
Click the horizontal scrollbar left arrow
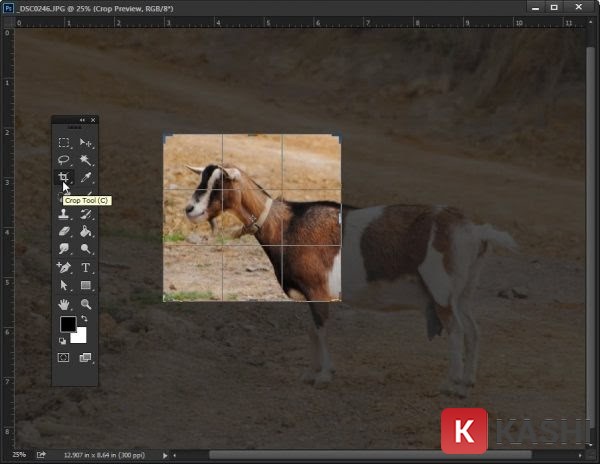pos(174,455)
